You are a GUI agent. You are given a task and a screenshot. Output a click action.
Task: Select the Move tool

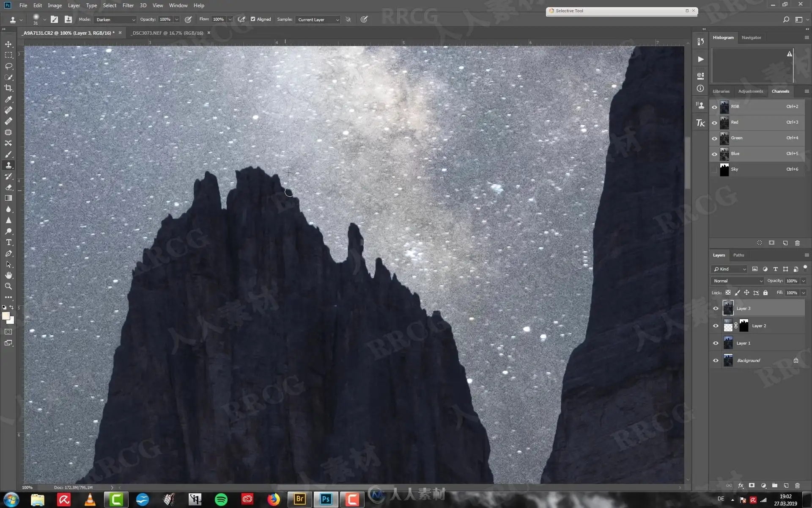pos(8,44)
